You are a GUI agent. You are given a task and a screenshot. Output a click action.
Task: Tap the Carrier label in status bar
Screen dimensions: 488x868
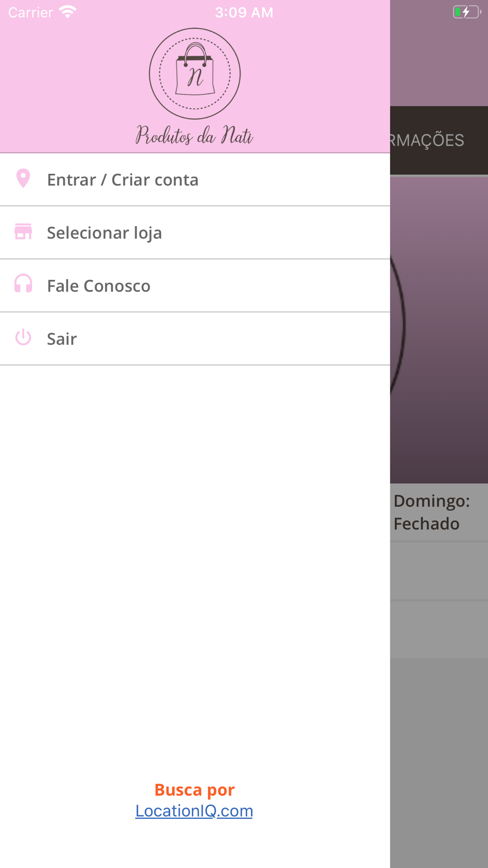point(30,12)
